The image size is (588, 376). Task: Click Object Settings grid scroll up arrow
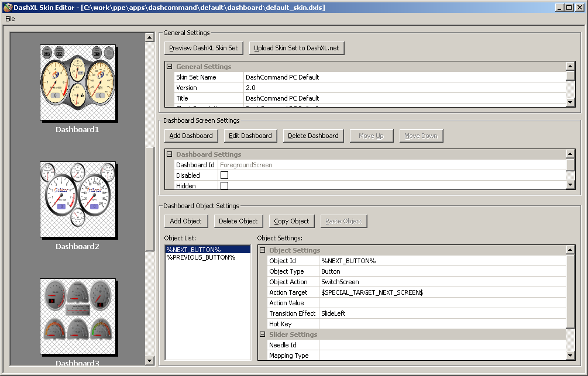coord(570,250)
